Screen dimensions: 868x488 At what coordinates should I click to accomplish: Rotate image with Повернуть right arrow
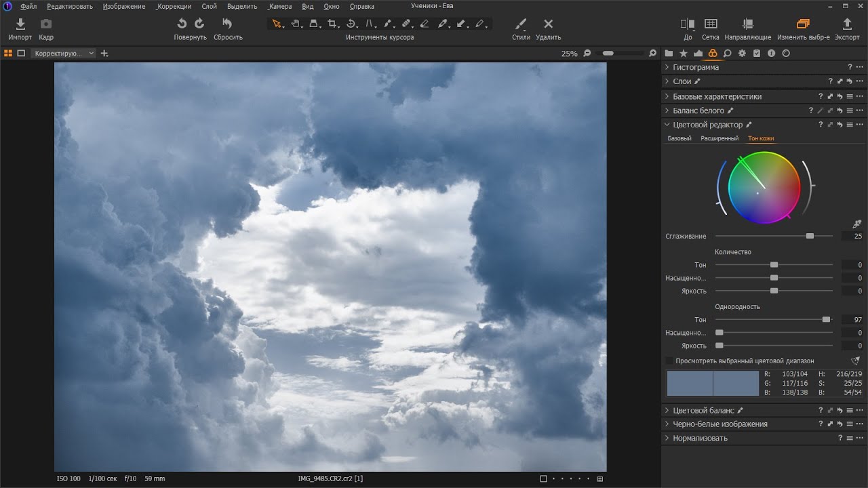[199, 24]
